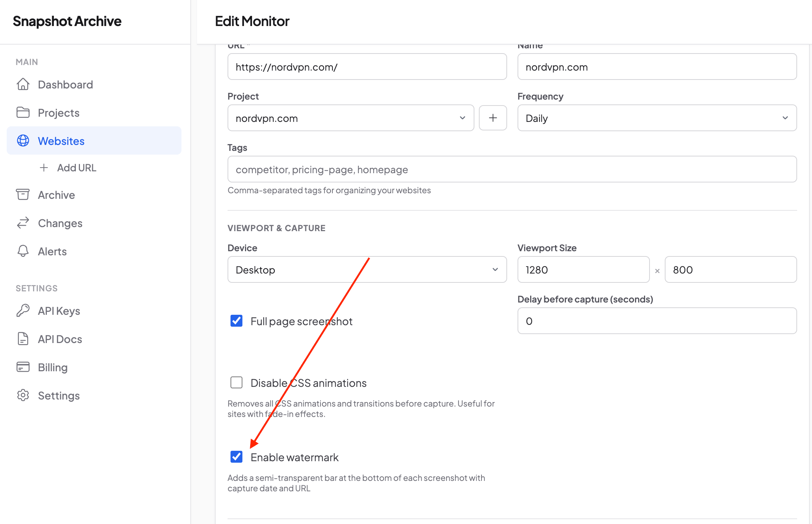
Task: Open Settings in the sidebar
Action: click(94, 395)
